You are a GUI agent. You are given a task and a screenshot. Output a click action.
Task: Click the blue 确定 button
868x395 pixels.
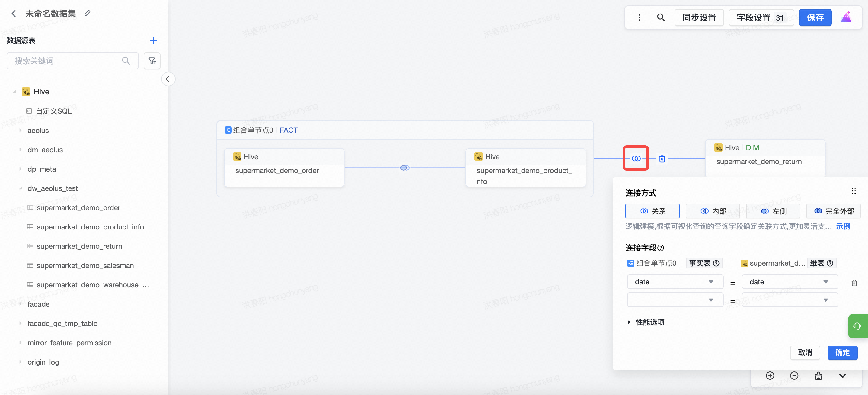[842, 352]
